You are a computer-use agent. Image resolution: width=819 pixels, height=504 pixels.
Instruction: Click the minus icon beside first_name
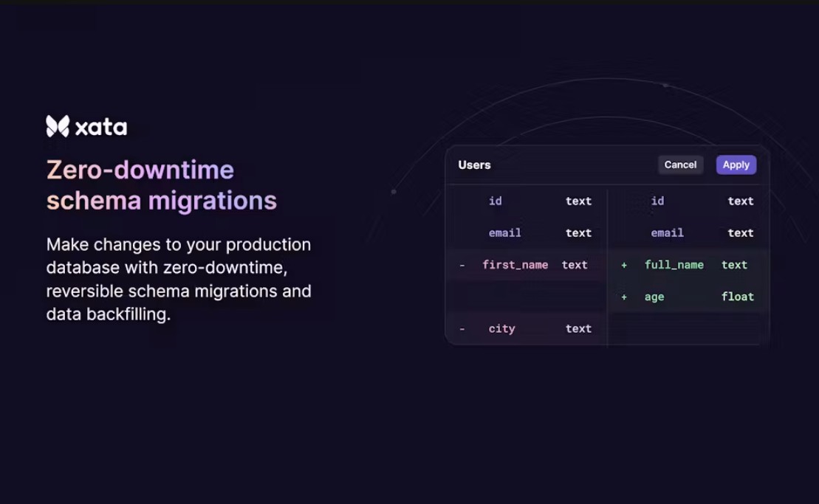462,266
